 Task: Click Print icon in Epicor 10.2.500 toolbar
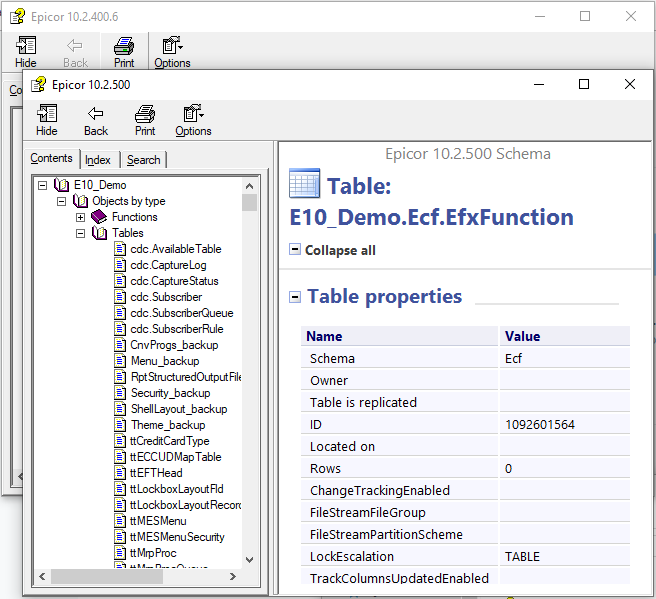pos(145,113)
